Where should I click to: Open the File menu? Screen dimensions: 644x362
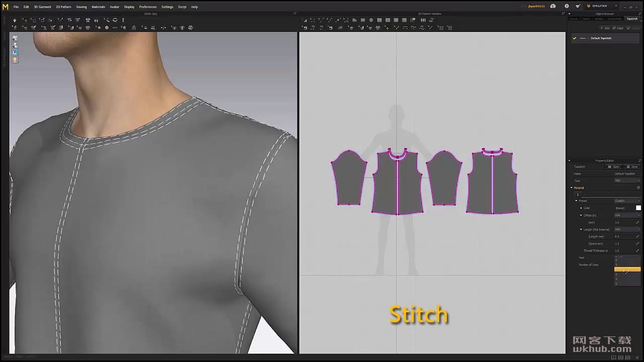(x=16, y=7)
